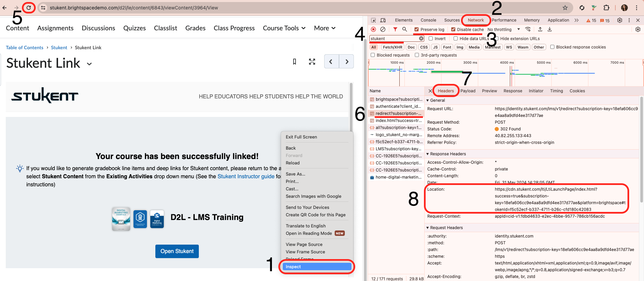The image size is (644, 281).
Task: Open the Timing tab
Action: click(x=556, y=91)
